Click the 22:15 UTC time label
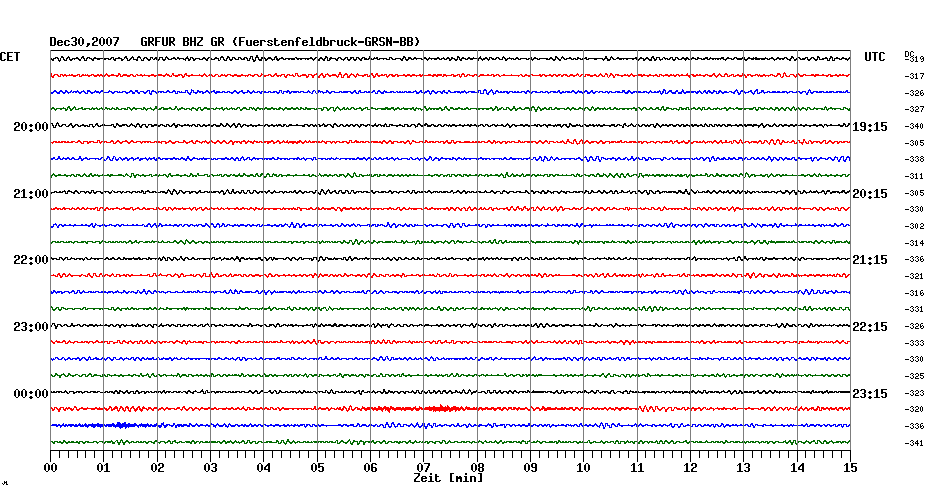The image size is (930, 494). (x=870, y=327)
